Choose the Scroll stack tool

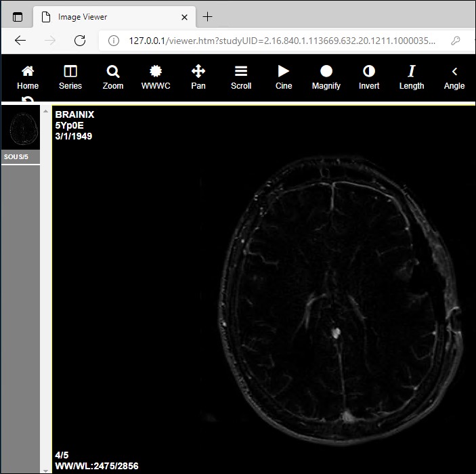pos(241,77)
